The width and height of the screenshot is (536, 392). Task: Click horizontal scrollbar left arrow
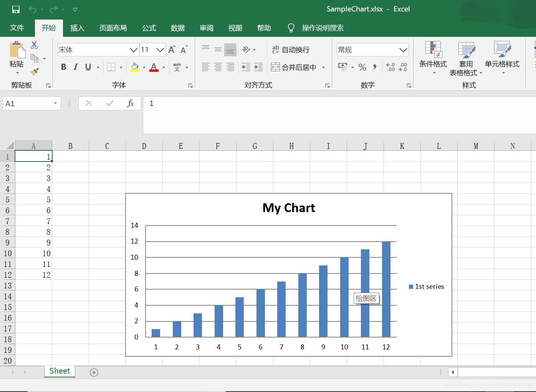[x=453, y=372]
